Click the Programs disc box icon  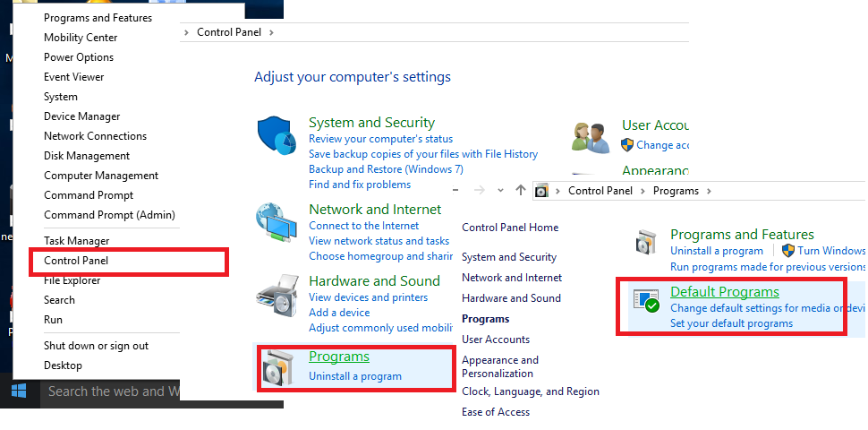(x=277, y=366)
